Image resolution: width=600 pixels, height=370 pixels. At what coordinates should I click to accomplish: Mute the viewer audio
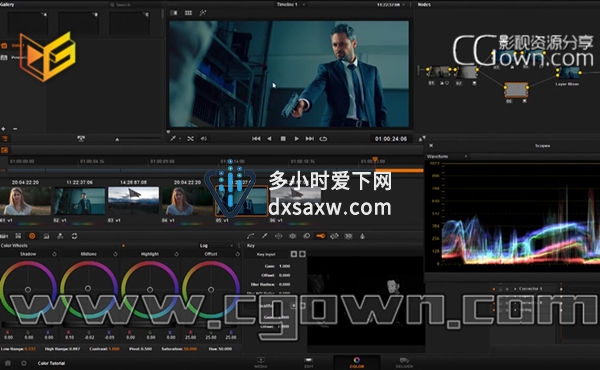pyautogui.click(x=204, y=139)
